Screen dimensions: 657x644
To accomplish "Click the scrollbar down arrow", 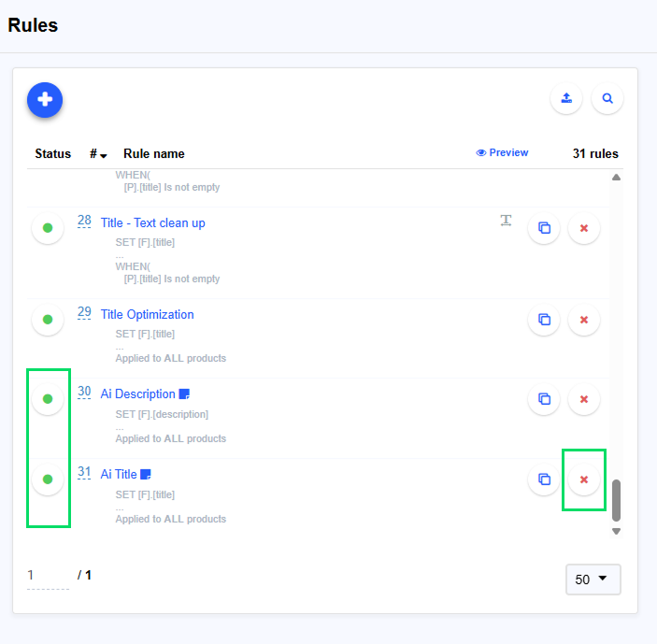I will click(x=616, y=531).
